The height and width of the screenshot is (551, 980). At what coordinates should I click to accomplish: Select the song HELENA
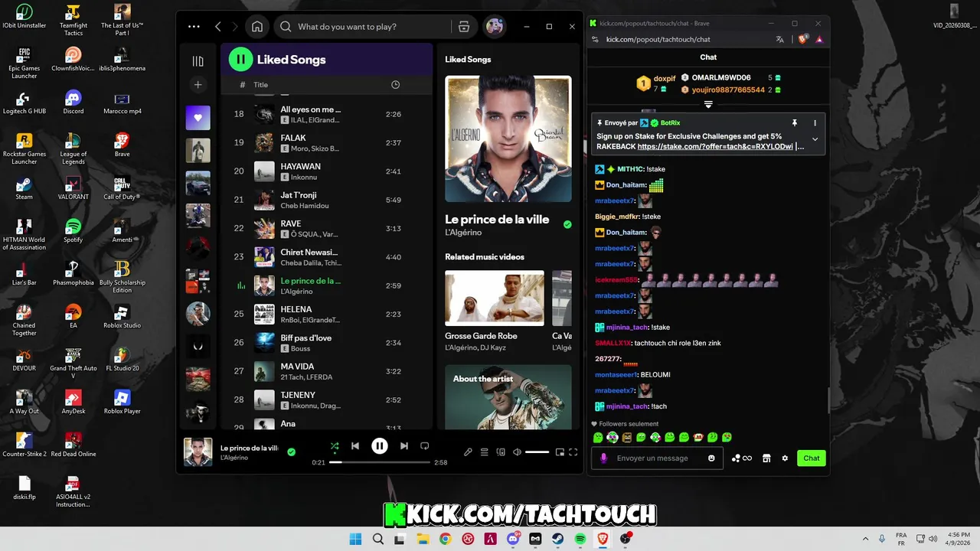(326, 315)
